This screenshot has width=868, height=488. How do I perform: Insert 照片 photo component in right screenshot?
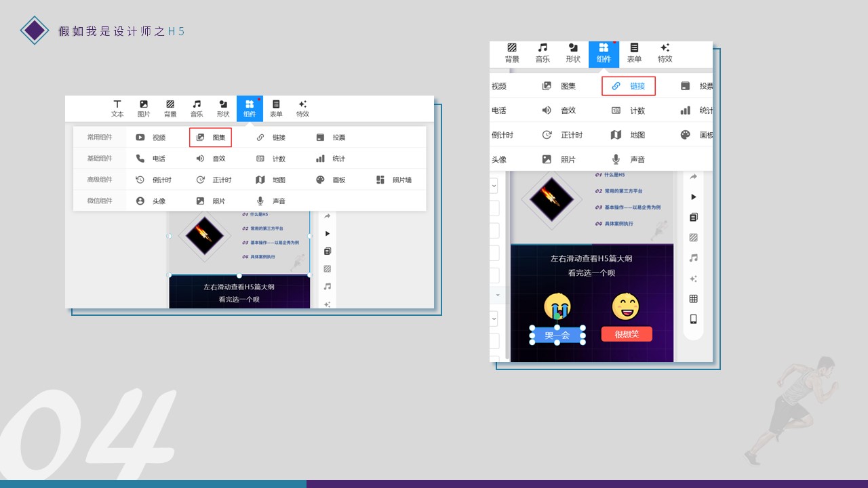tap(559, 159)
